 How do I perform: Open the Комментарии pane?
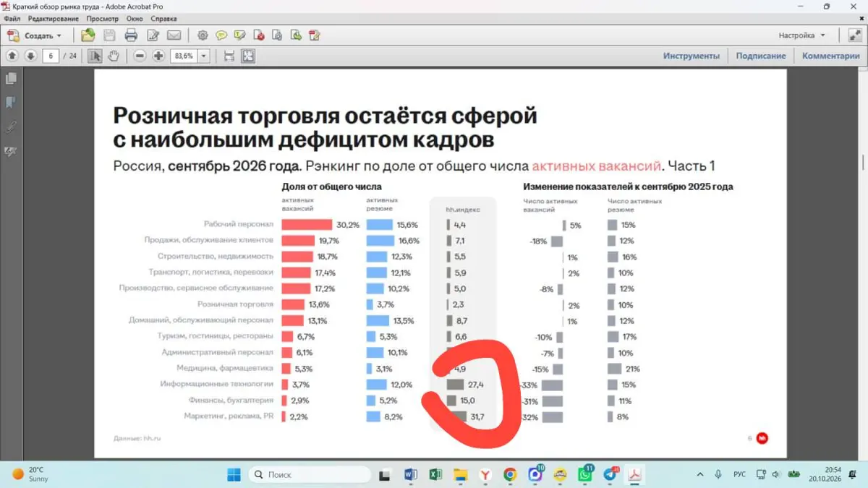click(x=831, y=56)
